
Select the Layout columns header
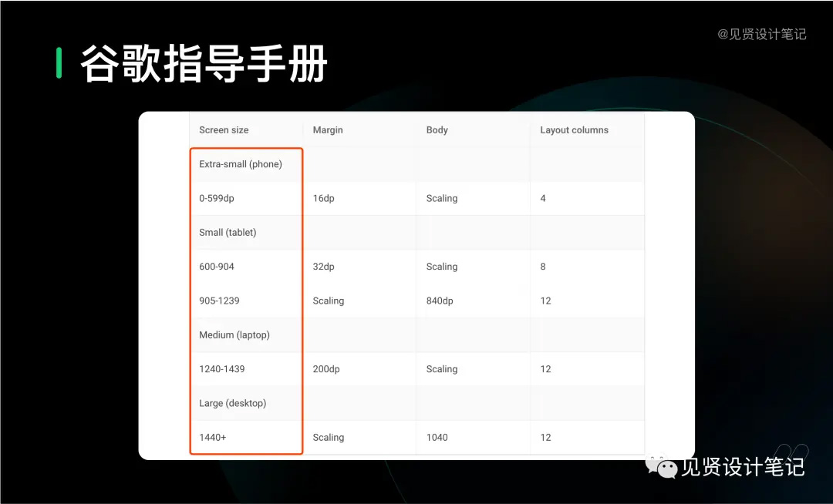575,130
